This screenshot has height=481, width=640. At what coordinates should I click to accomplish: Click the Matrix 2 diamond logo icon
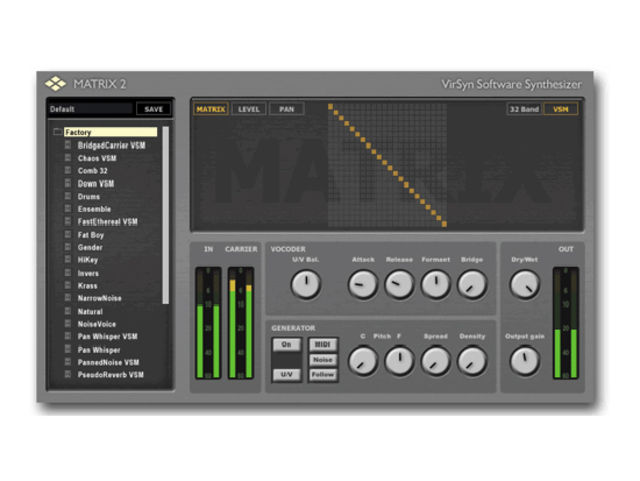coord(56,83)
